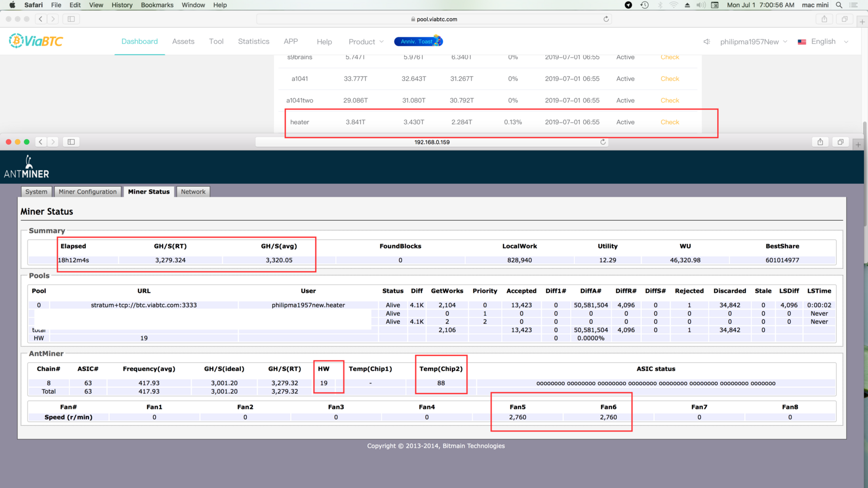This screenshot has width=868, height=488.
Task: Click the Anniv. Toast banner button
Action: (x=418, y=41)
